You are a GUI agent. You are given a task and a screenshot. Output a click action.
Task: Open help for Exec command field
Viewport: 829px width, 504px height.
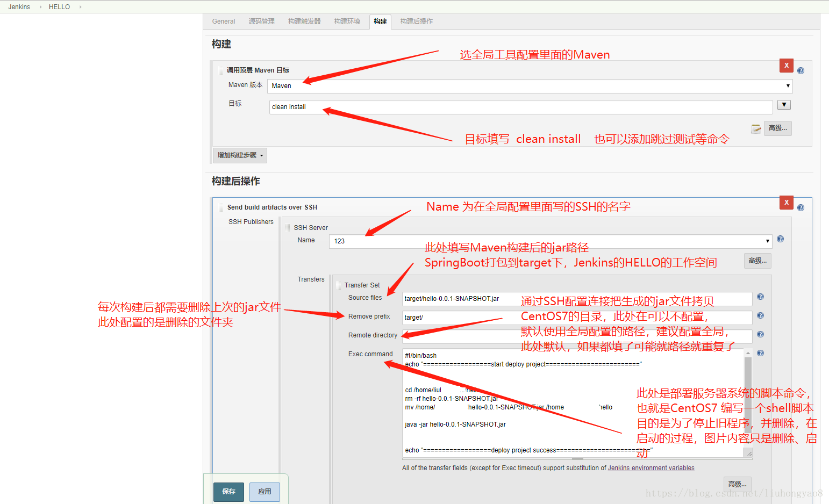click(x=760, y=353)
